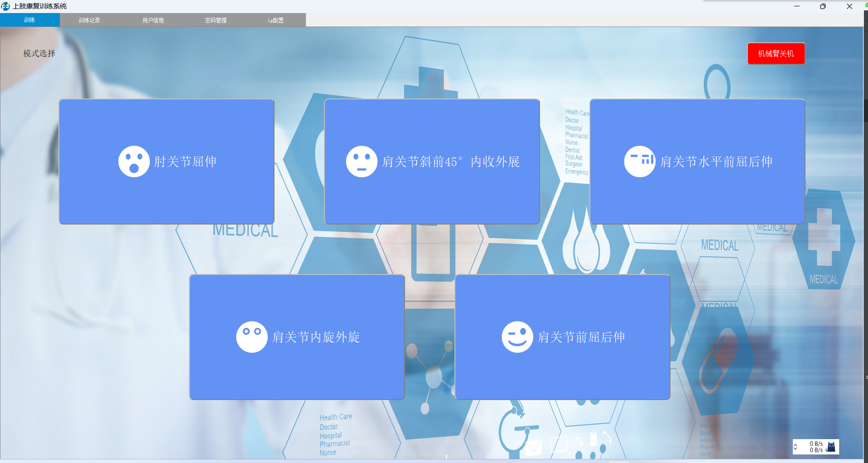Image resolution: width=868 pixels, height=463 pixels.
Task: Choose 肩关节斜前45° 内收外展 mode
Action: (432, 162)
